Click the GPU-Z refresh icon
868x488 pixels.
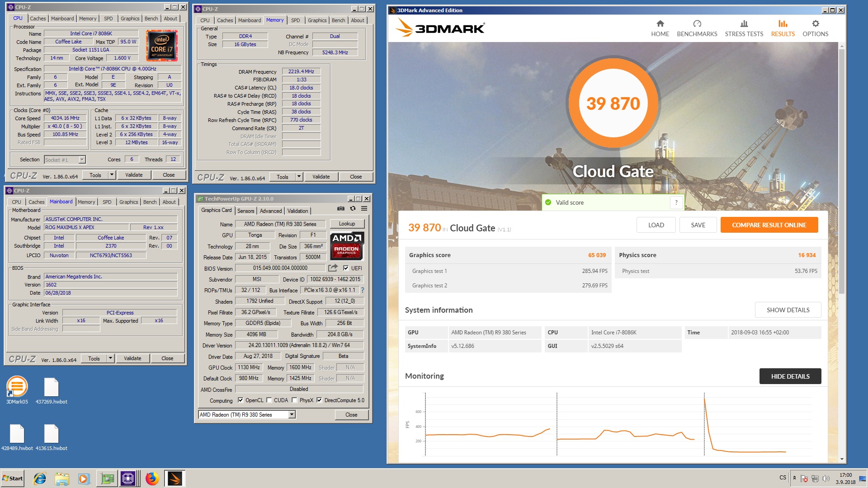point(353,209)
